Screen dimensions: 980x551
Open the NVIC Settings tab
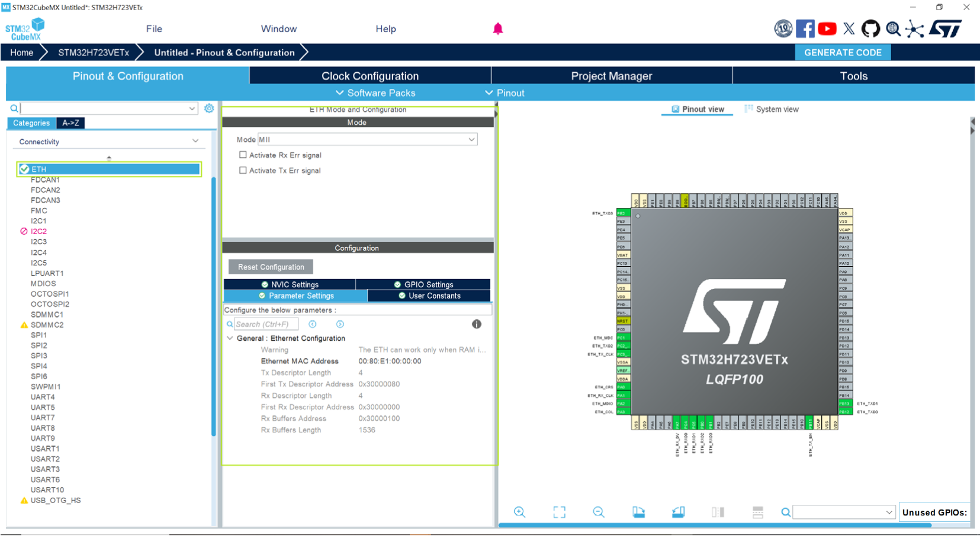point(290,284)
